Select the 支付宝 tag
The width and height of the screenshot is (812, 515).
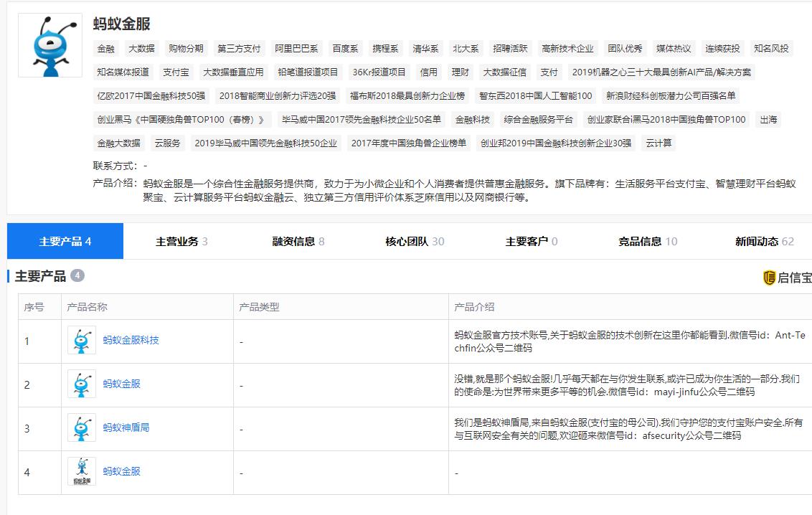pos(176,72)
